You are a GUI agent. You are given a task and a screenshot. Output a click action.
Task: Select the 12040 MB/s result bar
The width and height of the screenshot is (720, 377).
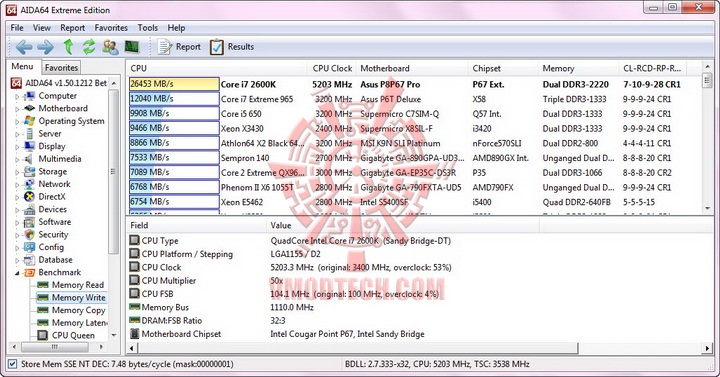(174, 99)
